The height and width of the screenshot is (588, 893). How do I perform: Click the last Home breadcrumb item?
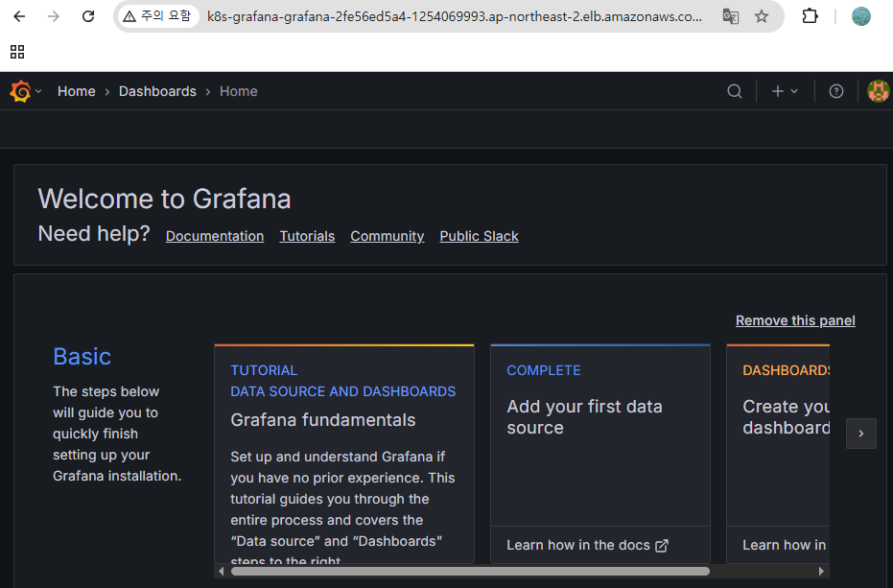click(x=239, y=91)
